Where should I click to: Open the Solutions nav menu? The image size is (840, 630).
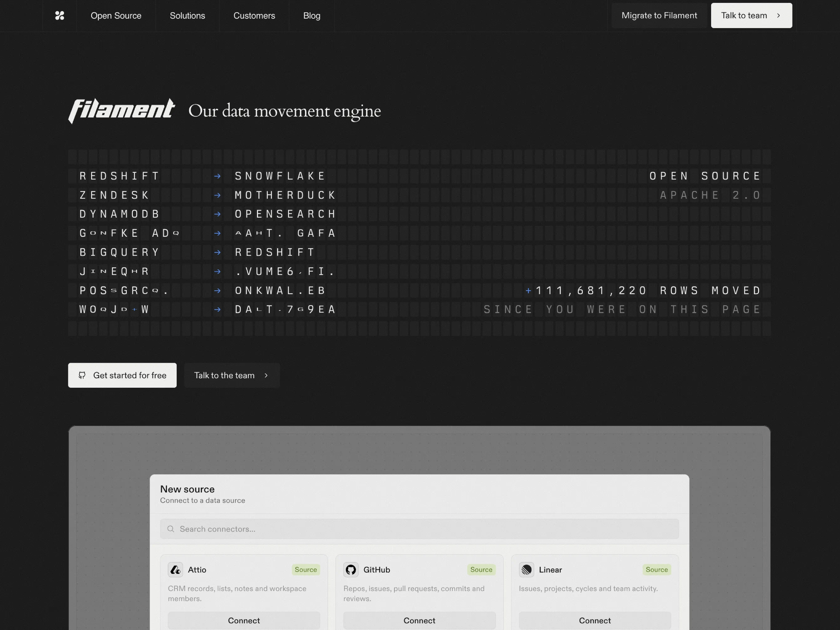(187, 15)
